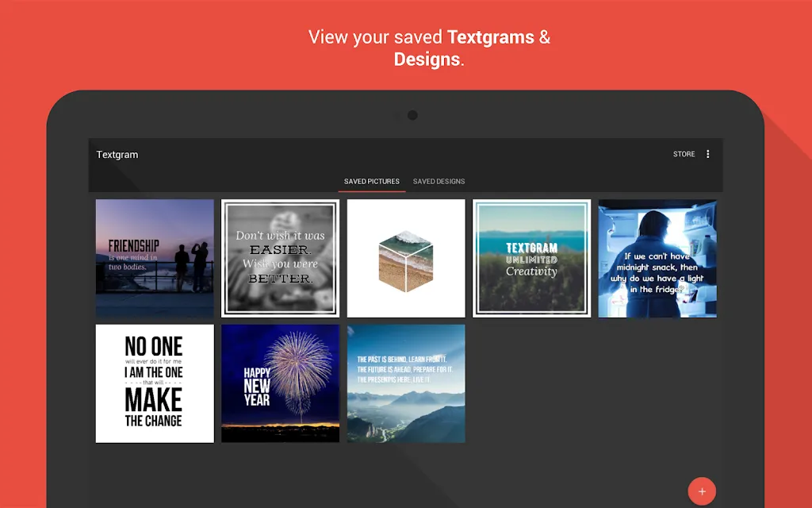
Task: Open the Friendship quote picture
Action: (155, 258)
